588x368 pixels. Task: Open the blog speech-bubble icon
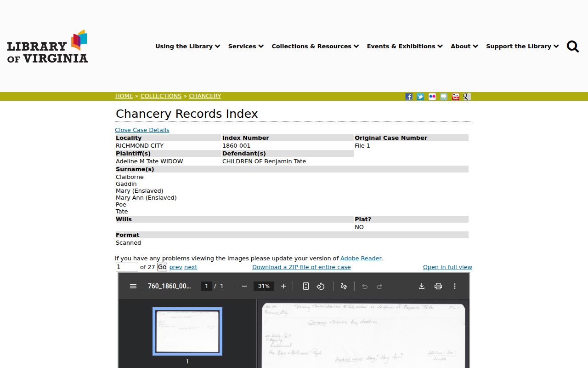coord(444,97)
